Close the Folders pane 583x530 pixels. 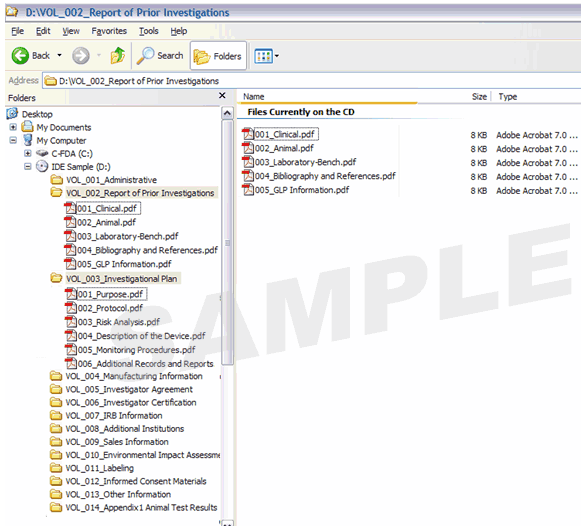[x=222, y=96]
